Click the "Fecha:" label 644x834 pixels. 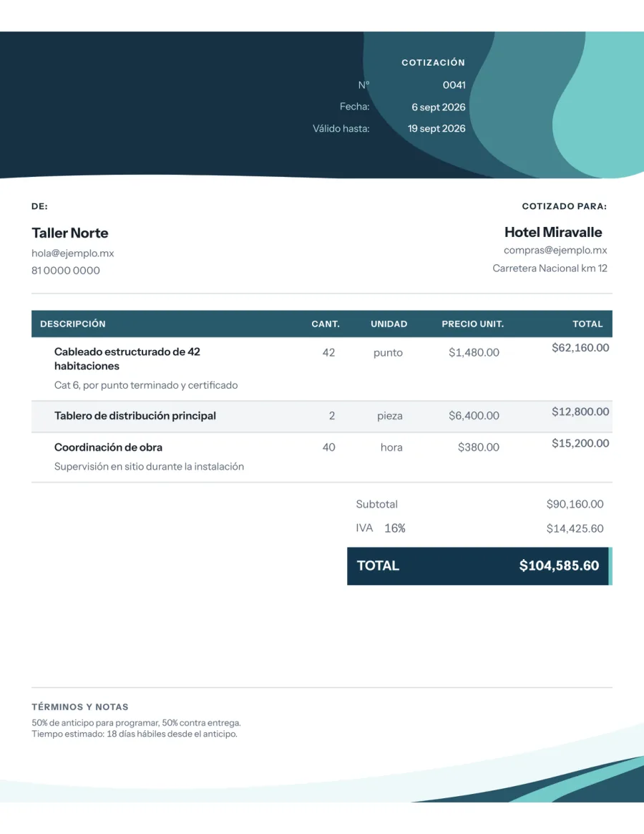(355, 107)
